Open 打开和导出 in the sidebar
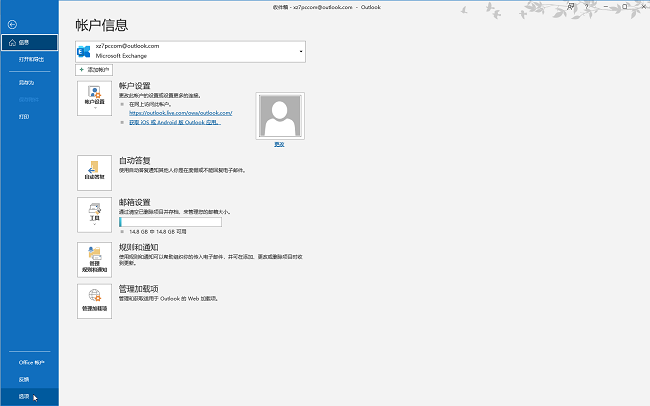This screenshot has height=406, width=650. point(30,59)
